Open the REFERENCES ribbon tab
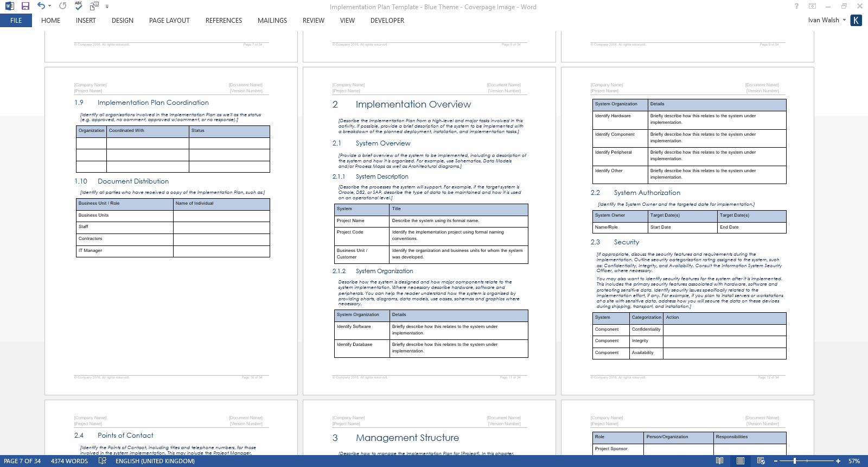Screen dimensions: 868x467 224,21
